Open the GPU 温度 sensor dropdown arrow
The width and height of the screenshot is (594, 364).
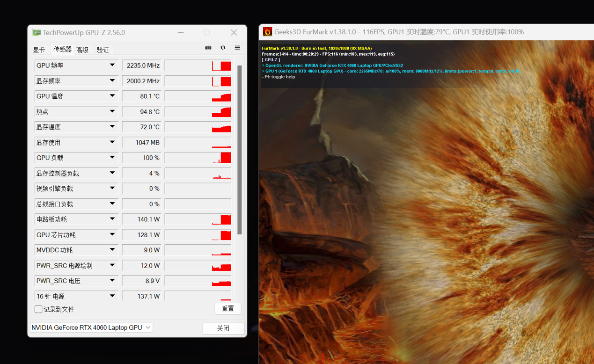pos(112,96)
